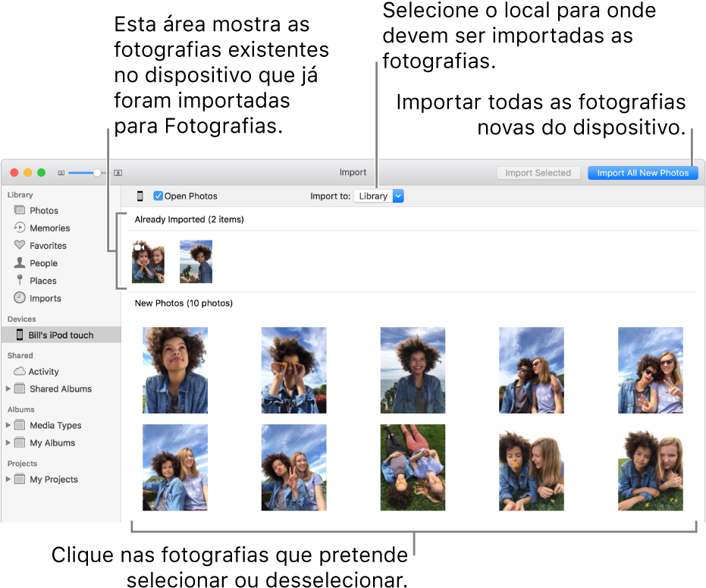Select bottom-row photo of two girls by ocean
Image resolution: width=706 pixels, height=588 pixels.
tap(175, 467)
